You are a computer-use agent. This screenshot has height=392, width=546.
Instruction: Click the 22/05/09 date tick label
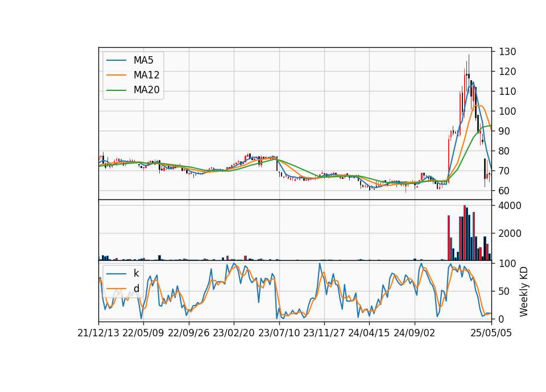click(143, 333)
